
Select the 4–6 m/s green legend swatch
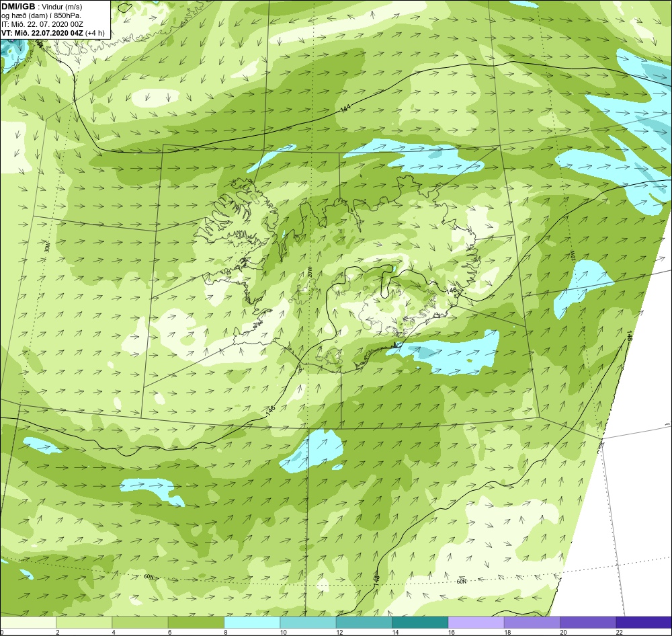140,622
